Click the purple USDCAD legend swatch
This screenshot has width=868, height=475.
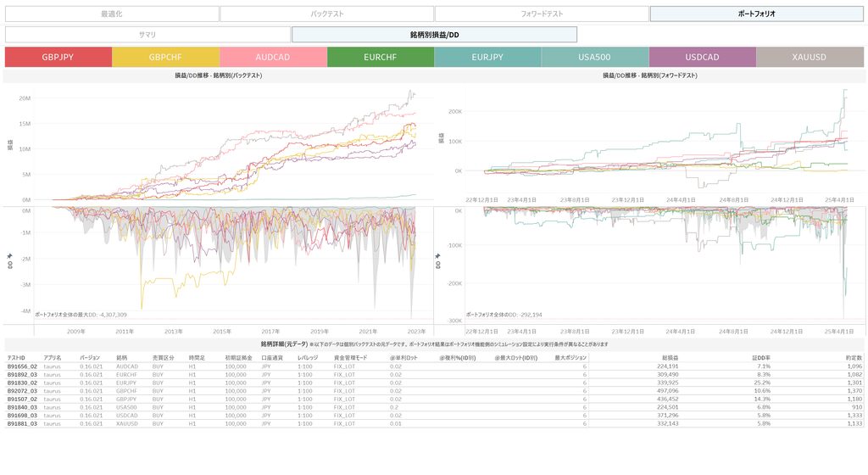[702, 57]
